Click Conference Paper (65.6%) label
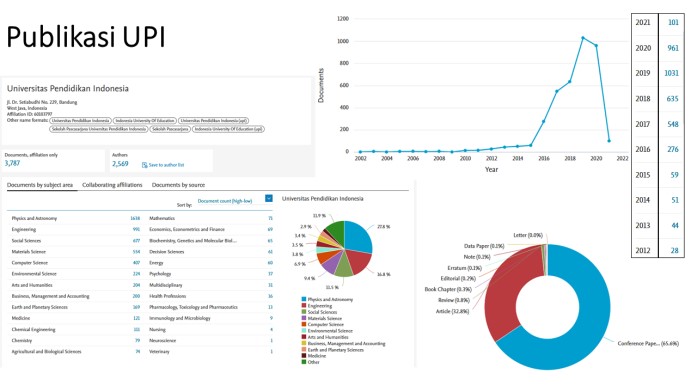 [x=648, y=343]
